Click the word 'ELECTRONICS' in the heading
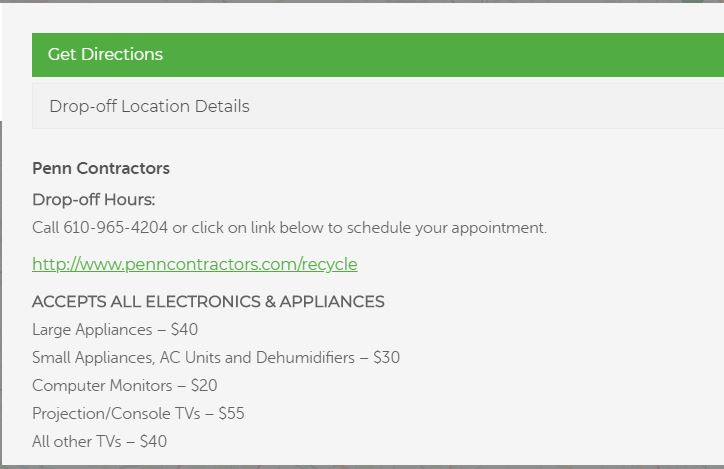This screenshot has height=469, width=724. [x=203, y=301]
